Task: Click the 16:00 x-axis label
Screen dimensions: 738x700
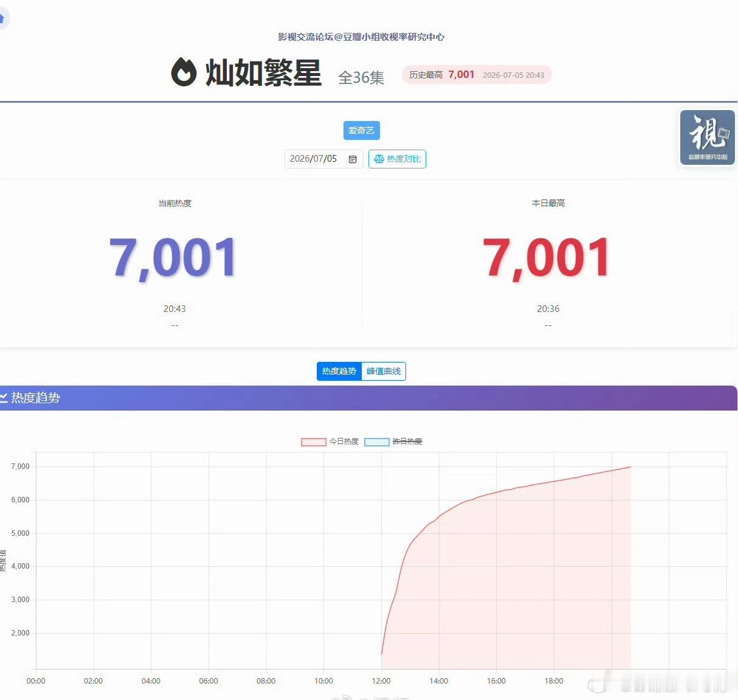Action: coord(496,681)
